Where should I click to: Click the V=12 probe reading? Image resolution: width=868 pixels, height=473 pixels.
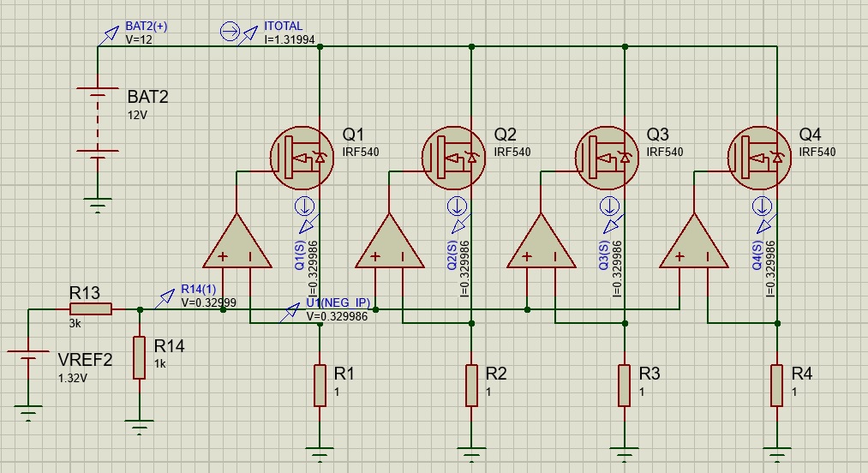(x=139, y=40)
